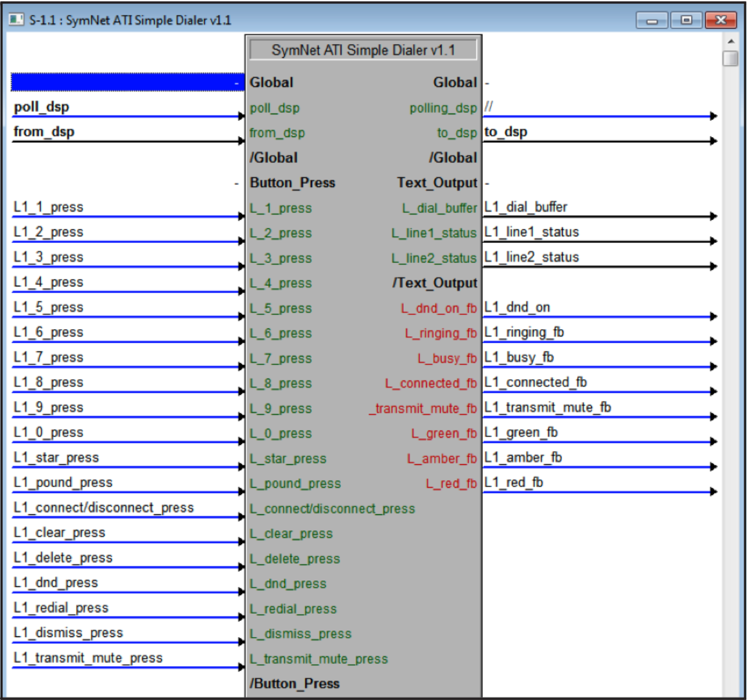747x700 pixels.
Task: Click the SymNet ATI Simple Dialer module title
Action: tap(362, 49)
